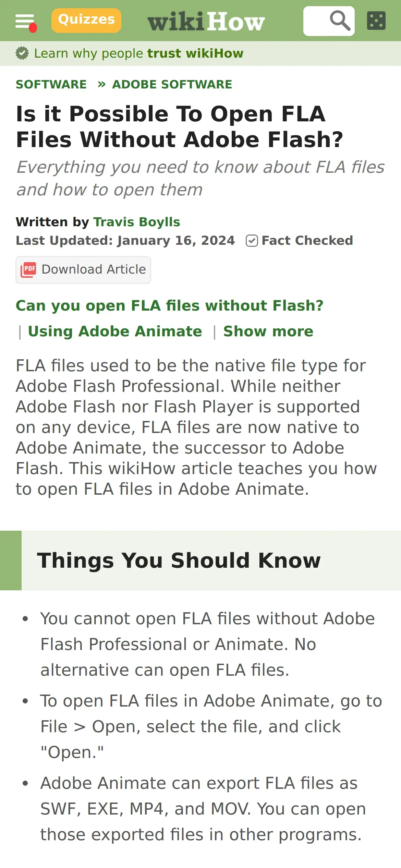Jump to 'Can you open FLA files without Flash?'
Viewport: 401px width, 868px height.
pyautogui.click(x=170, y=305)
